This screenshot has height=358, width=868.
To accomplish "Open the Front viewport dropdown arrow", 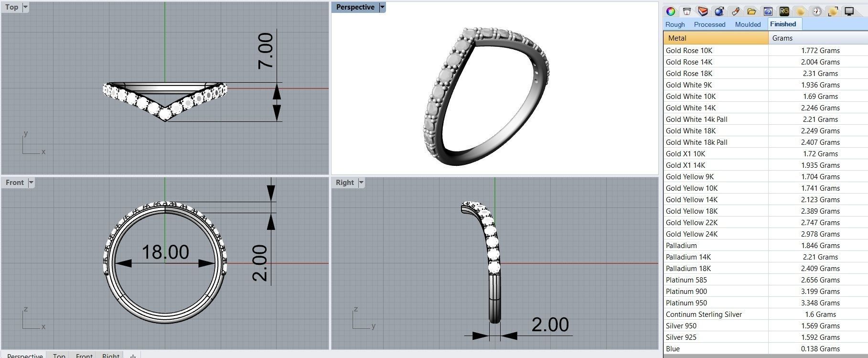I will tap(31, 183).
